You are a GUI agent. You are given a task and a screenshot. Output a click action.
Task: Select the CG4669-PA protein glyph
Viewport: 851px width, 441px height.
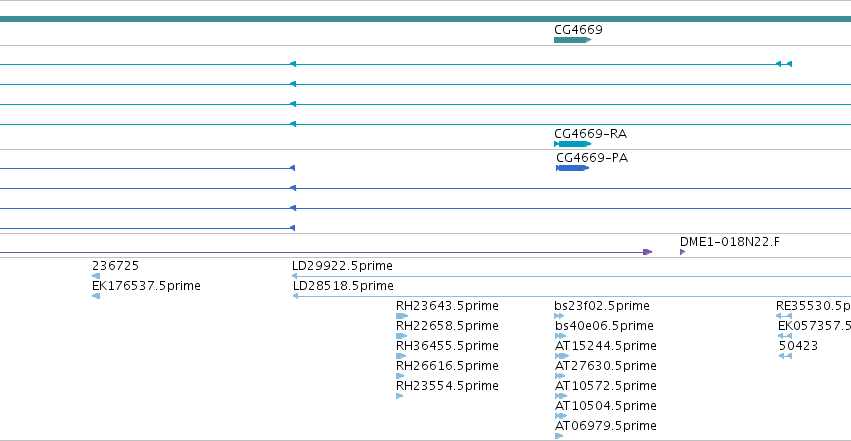pos(573,168)
